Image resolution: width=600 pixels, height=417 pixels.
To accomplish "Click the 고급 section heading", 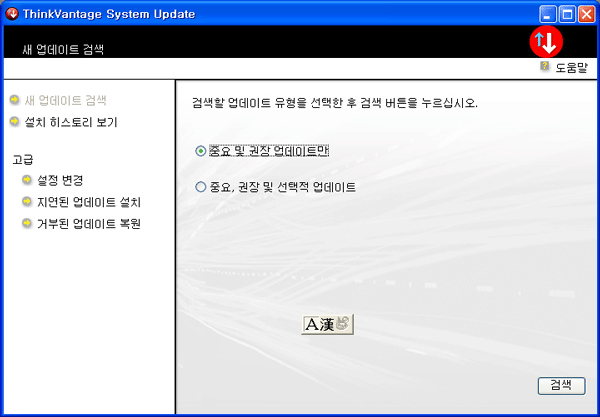I will click(x=23, y=160).
